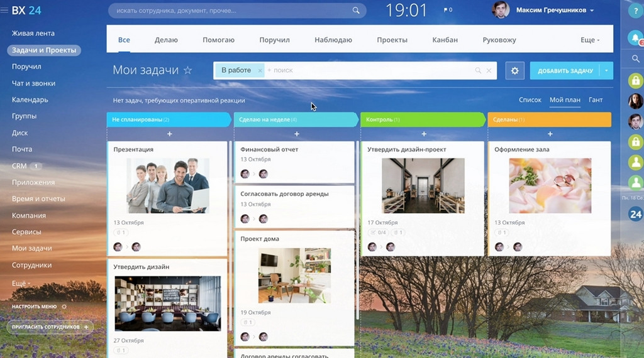Click the comment counter on Презентация card

pyautogui.click(x=121, y=232)
